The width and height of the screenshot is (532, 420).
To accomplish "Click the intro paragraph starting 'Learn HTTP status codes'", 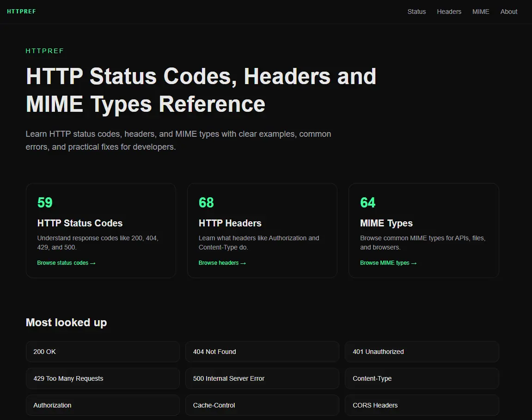I will click(178, 140).
